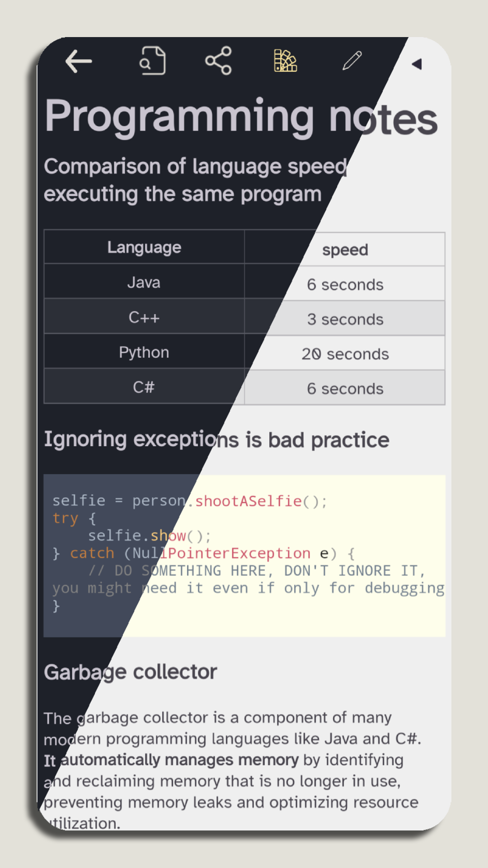The image size is (488, 868).
Task: Tap the back arrow icon
Action: coord(79,61)
